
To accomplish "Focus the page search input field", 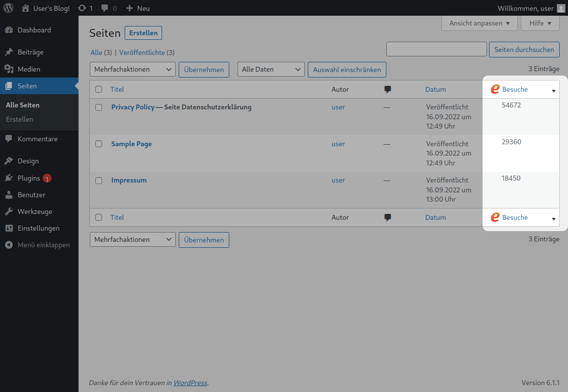I will pos(436,49).
